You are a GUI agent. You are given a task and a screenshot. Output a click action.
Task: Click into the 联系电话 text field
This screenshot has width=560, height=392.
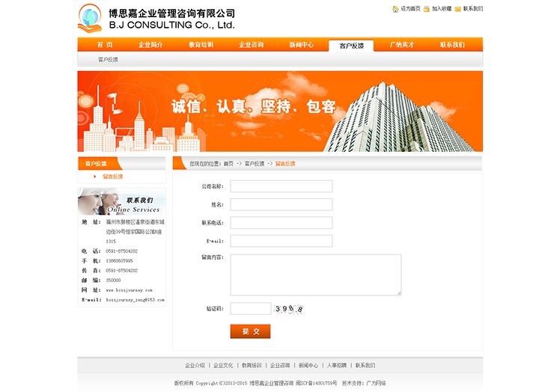tap(281, 223)
